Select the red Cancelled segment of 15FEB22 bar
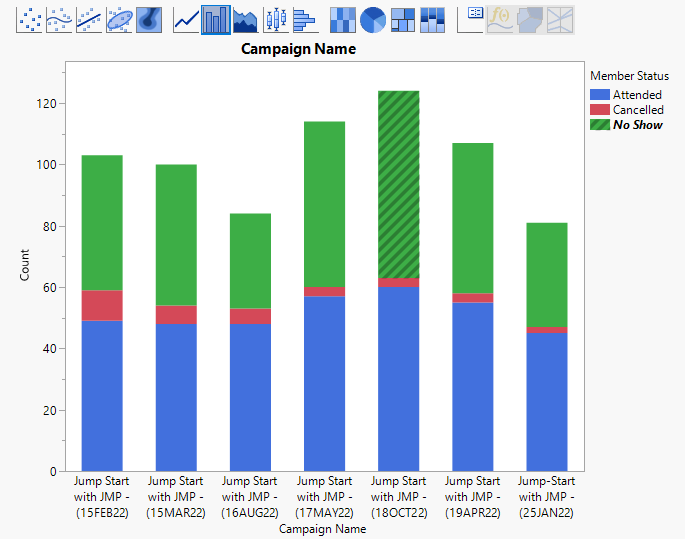The height and width of the screenshot is (539, 685). click(x=102, y=306)
